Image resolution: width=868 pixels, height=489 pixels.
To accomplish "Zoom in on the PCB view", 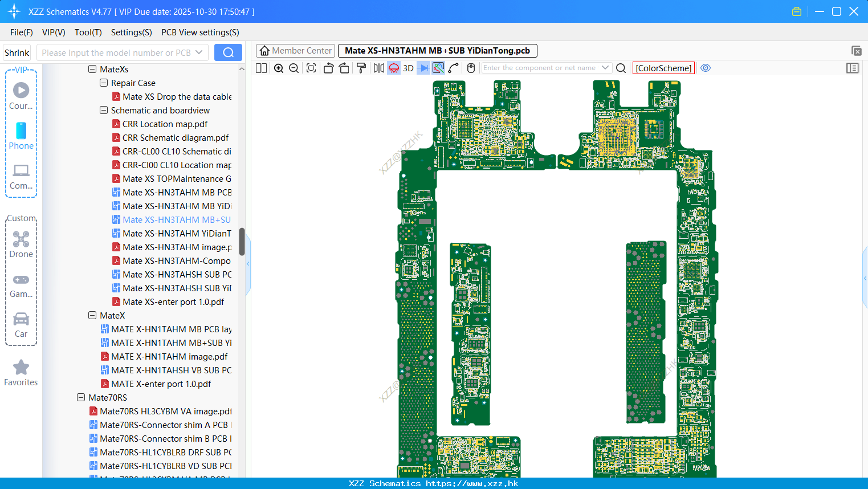I will (x=279, y=68).
